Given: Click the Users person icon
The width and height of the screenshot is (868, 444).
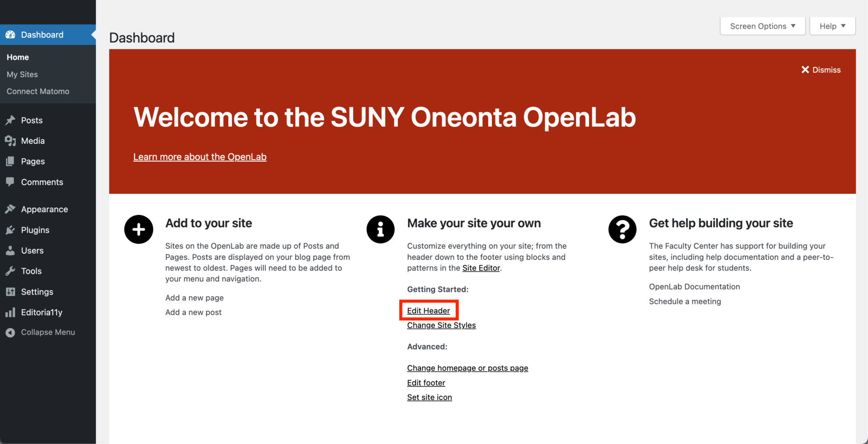Looking at the screenshot, I should click(10, 251).
